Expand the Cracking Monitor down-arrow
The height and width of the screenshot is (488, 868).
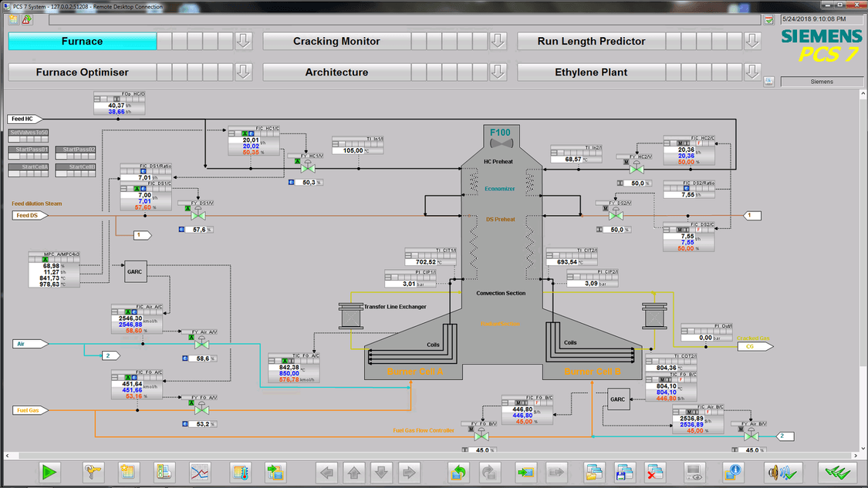(498, 41)
